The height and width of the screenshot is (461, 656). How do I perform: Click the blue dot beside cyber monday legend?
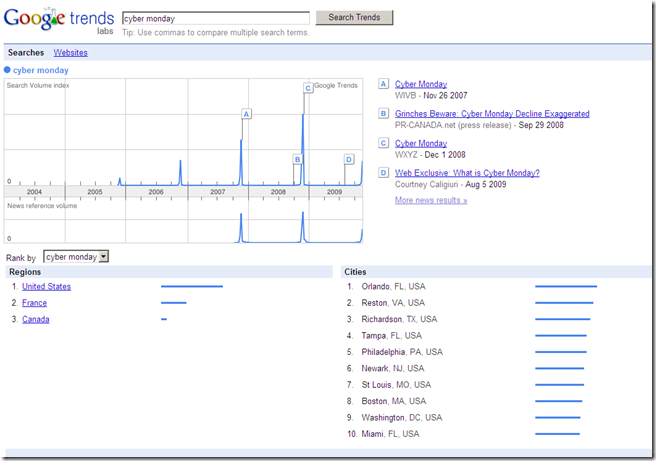click(x=7, y=70)
